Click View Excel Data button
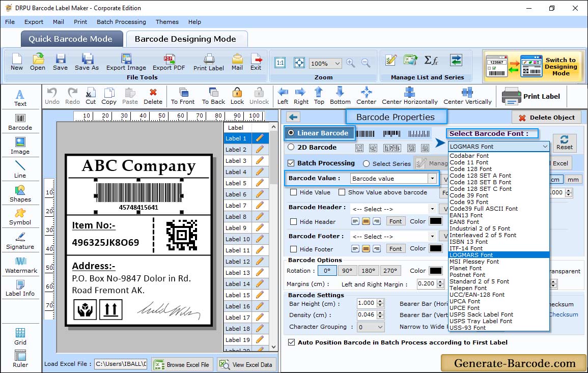588x373 pixels. pyautogui.click(x=247, y=365)
